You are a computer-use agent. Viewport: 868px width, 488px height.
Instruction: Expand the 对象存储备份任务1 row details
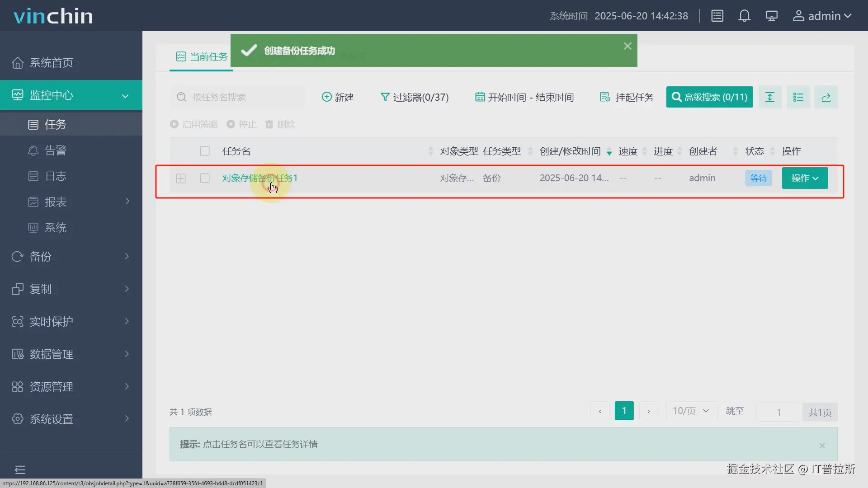(x=181, y=178)
